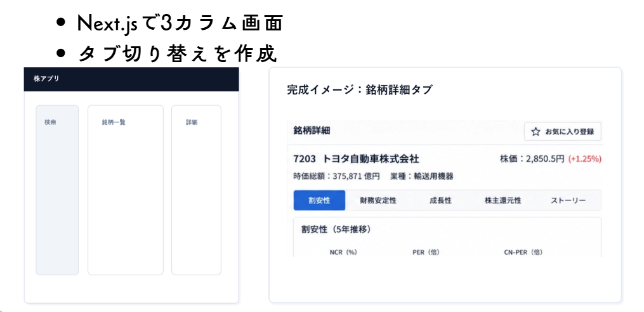Click the 銘柄一覧 column panel
Screen dimensions: 644x312
125,190
